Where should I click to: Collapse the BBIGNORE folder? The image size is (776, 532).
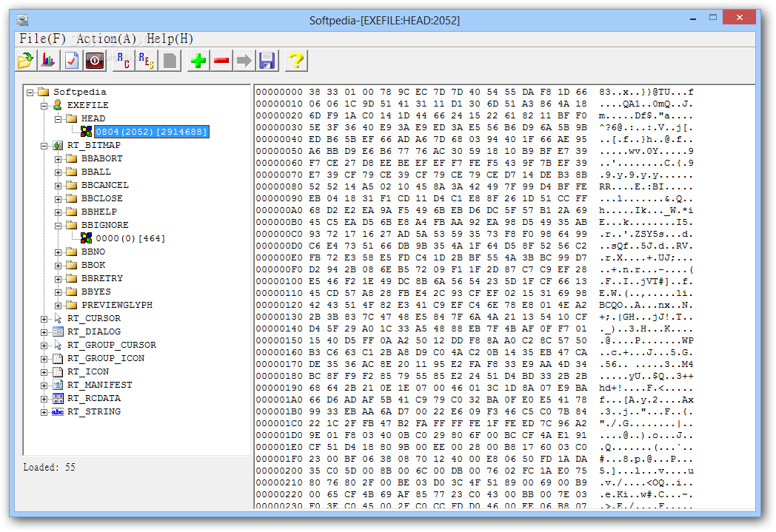[x=58, y=226]
